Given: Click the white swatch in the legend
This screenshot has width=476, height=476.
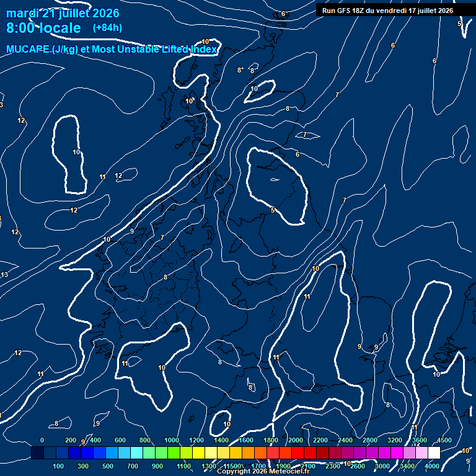Looking at the screenshot, I should click(x=434, y=452).
